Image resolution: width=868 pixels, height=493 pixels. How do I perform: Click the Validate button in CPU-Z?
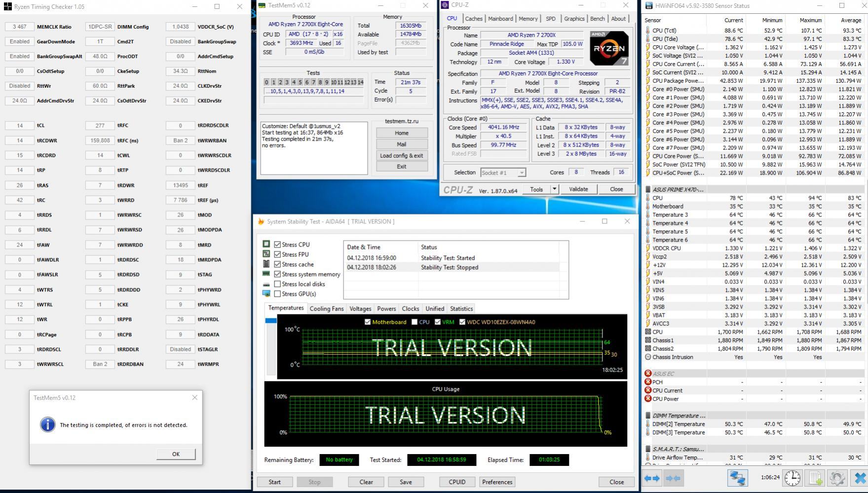click(578, 189)
